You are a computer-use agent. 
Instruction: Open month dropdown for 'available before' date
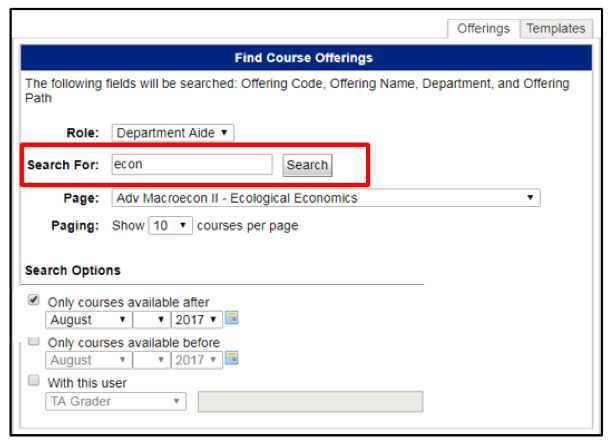click(x=88, y=360)
